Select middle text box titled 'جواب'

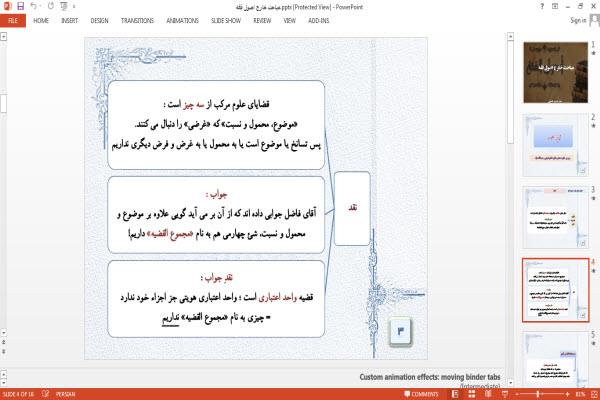coord(216,215)
